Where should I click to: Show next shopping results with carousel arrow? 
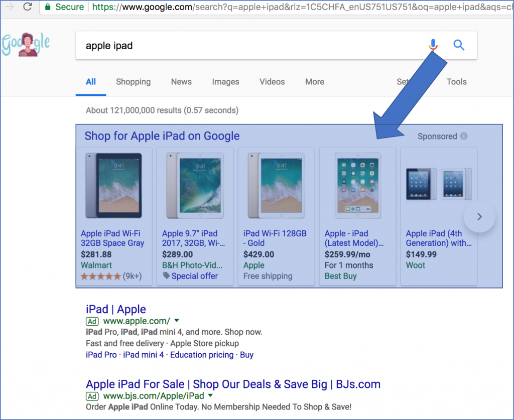point(479,216)
